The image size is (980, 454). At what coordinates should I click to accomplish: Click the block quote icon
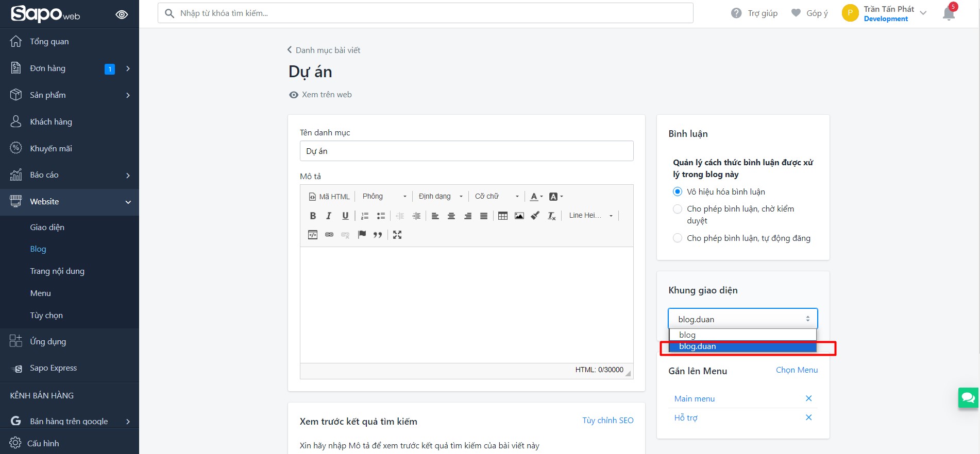tap(378, 235)
